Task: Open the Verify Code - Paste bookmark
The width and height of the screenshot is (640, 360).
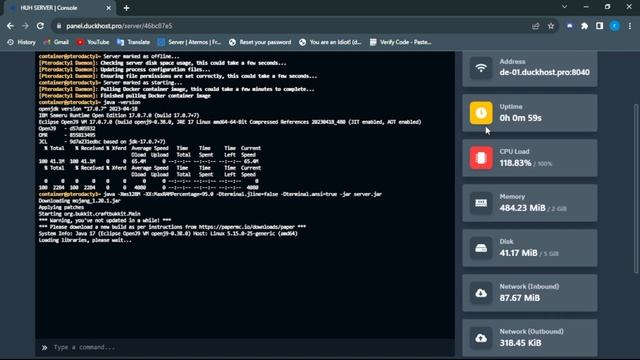Action: point(400,42)
